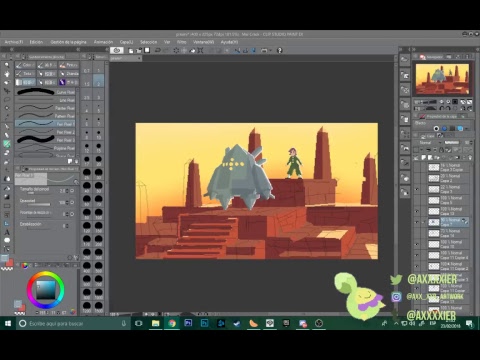Select the Lasso selection tool

(7, 100)
